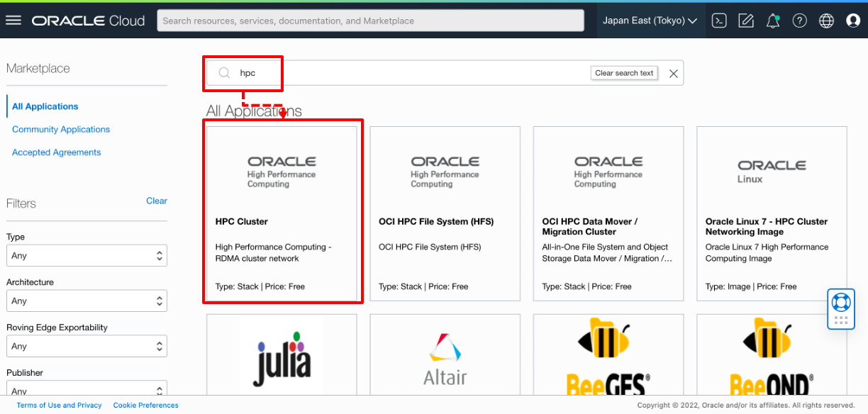
Task: Click the Marketplace heading in sidebar
Action: [38, 69]
